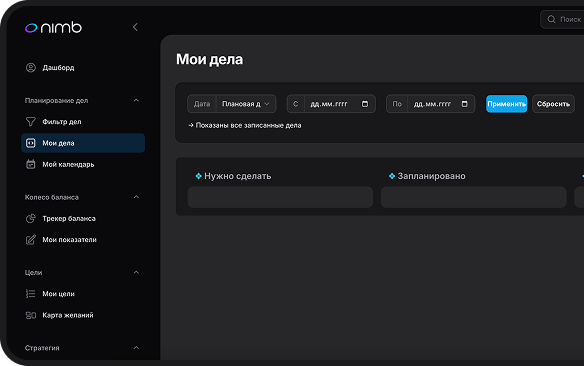This screenshot has height=366, width=584.
Task: Click the Сбросить button
Action: tap(553, 104)
